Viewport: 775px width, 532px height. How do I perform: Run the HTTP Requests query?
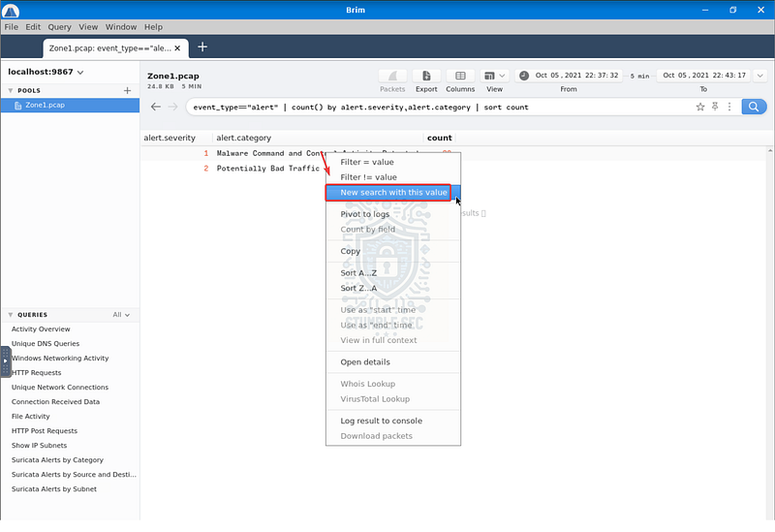pyautogui.click(x=36, y=373)
